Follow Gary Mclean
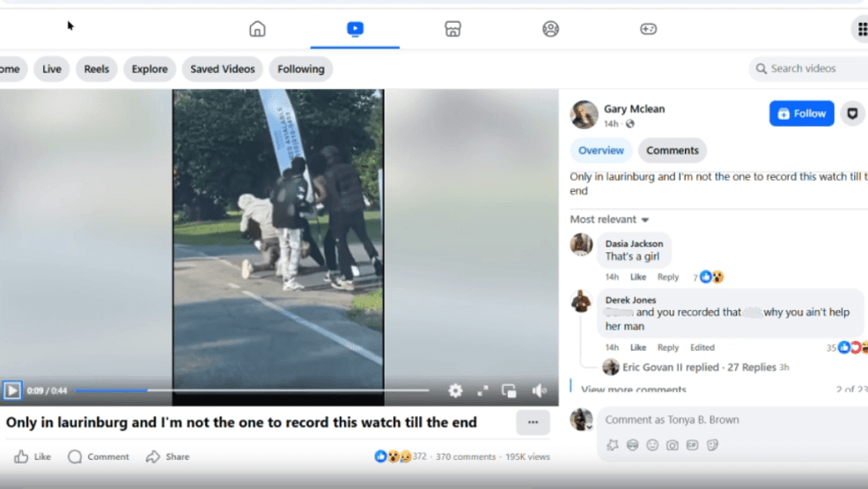 (x=801, y=114)
